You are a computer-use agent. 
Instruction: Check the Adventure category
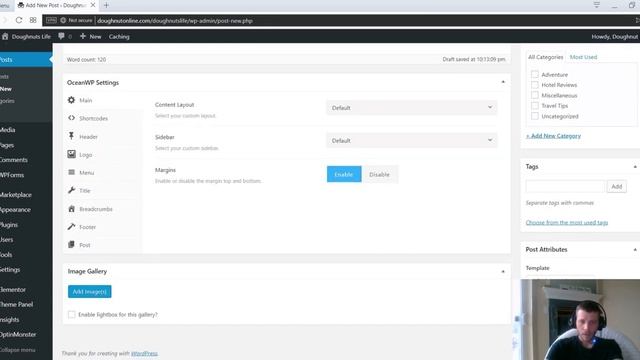(x=535, y=74)
